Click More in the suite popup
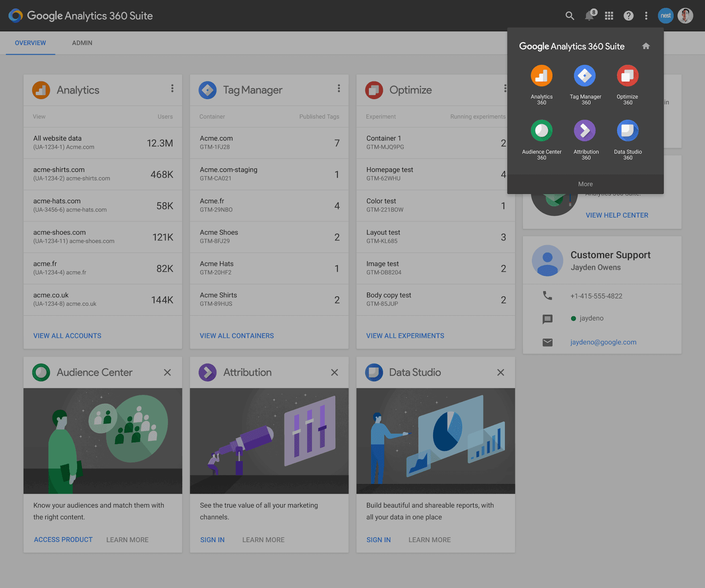 [585, 184]
